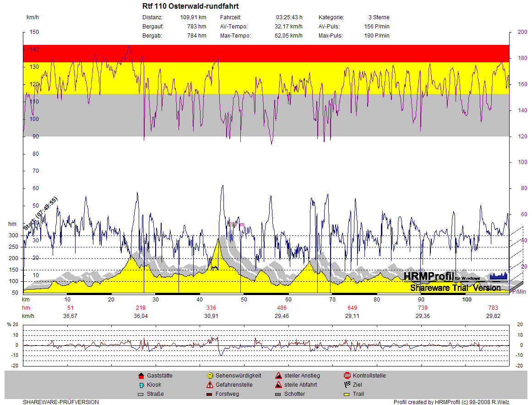
Task: Click the HRMProfil mini chart logo icon
Action: [x=499, y=275]
